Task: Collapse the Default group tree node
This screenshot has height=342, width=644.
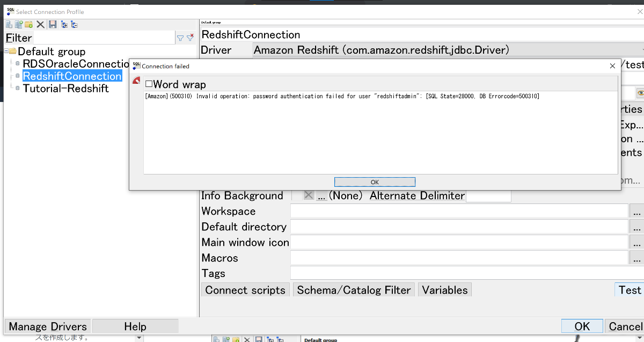Action: coord(5,52)
